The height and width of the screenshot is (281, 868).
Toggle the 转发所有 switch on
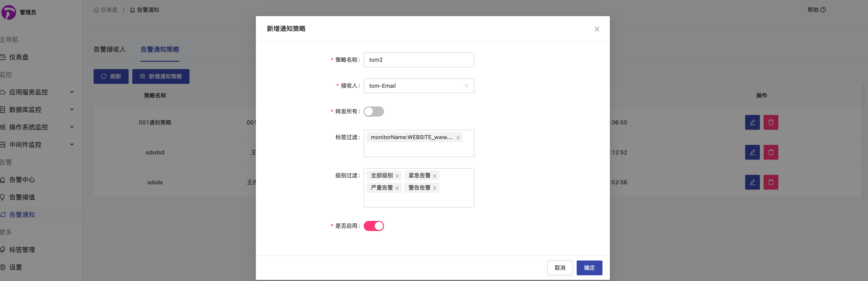(x=374, y=111)
